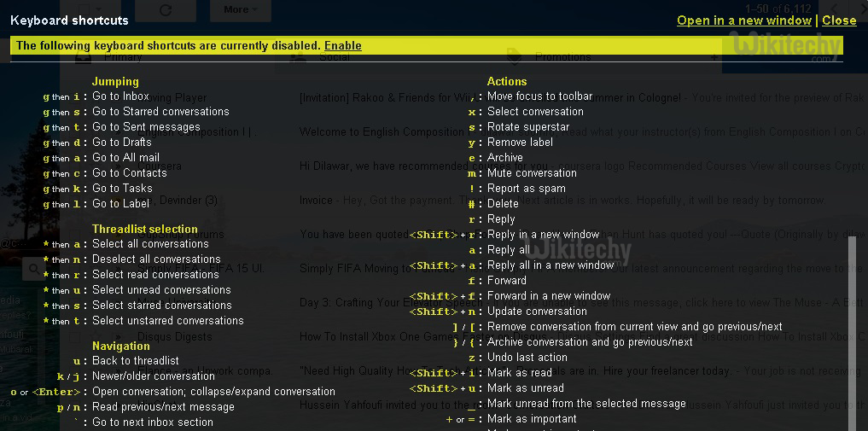Click the tag icon on Promotions tab

514,57
